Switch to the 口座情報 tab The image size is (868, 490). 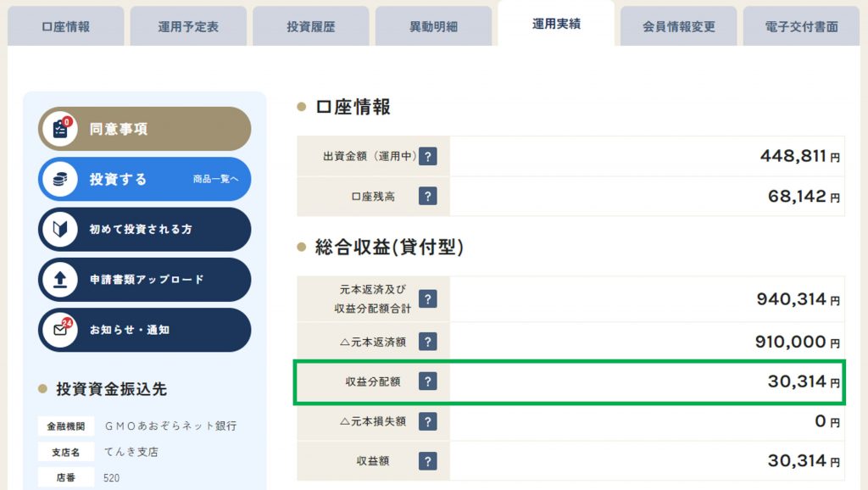point(66,26)
